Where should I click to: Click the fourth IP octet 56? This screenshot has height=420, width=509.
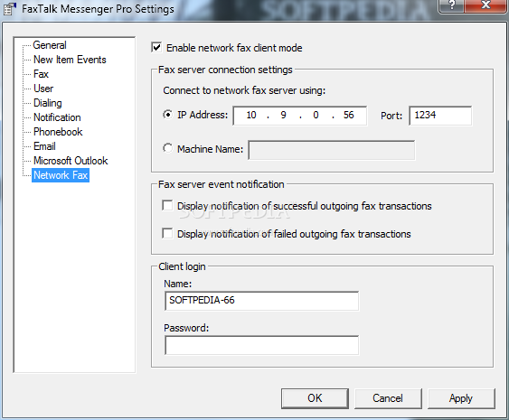pos(349,115)
